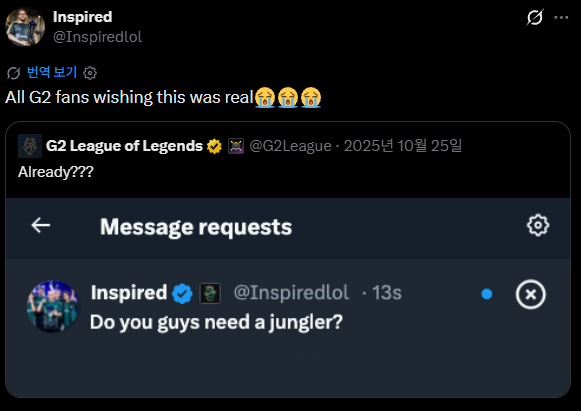The image size is (581, 411).
Task: Open G2 League of Legends quoted account name
Action: (x=124, y=146)
